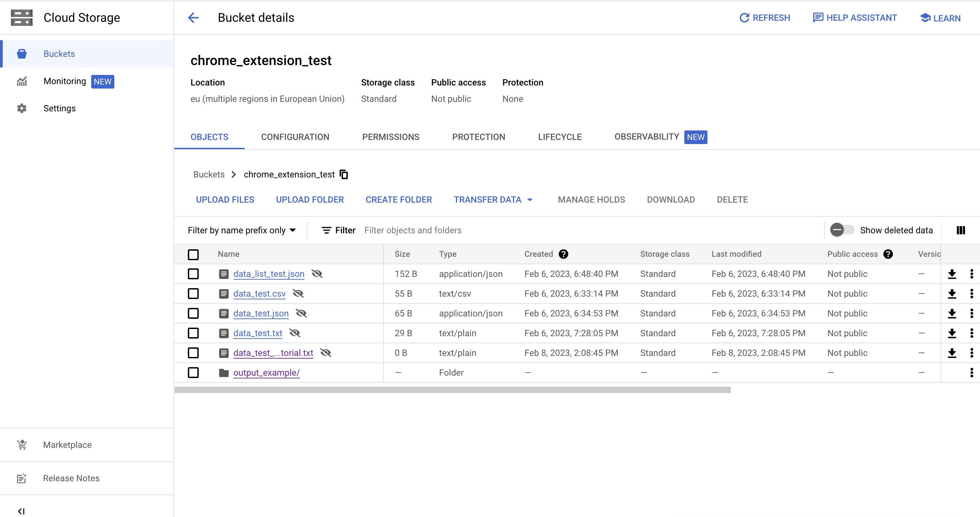The height and width of the screenshot is (517, 980).
Task: Open the data_list_test.json file link
Action: [268, 274]
